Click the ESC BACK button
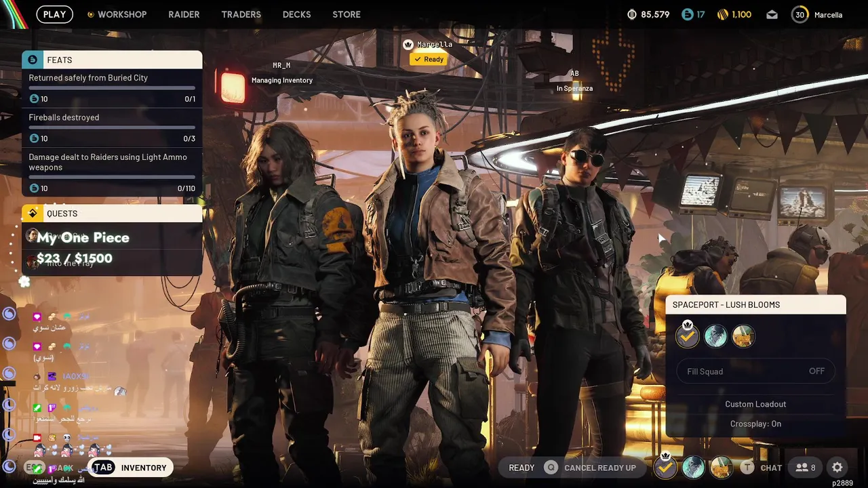This screenshot has width=868, height=488. click(49, 468)
